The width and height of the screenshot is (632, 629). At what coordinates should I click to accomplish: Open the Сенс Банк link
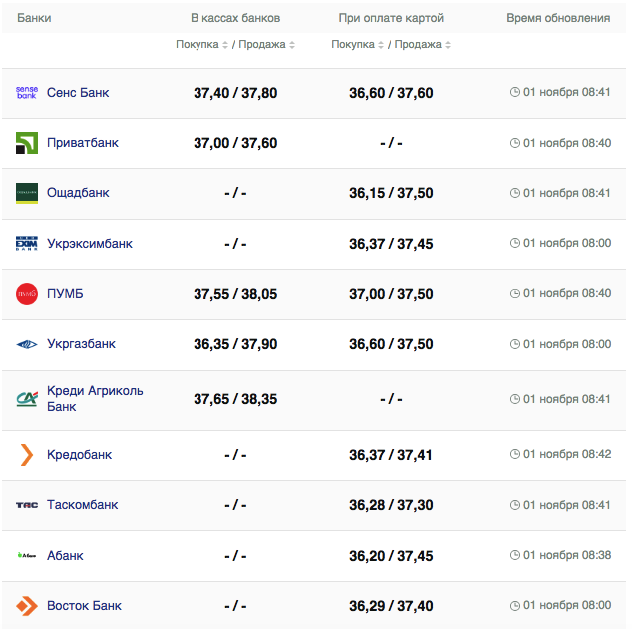coord(78,93)
